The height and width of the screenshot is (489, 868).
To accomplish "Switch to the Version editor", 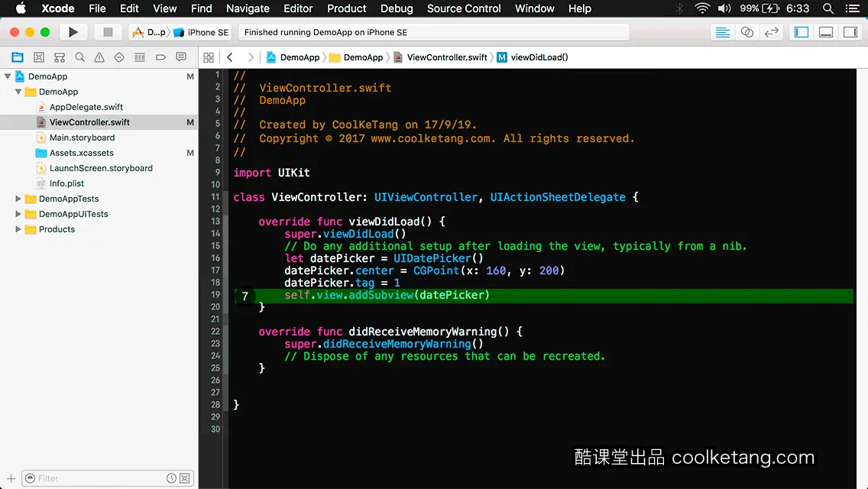I will 771,32.
